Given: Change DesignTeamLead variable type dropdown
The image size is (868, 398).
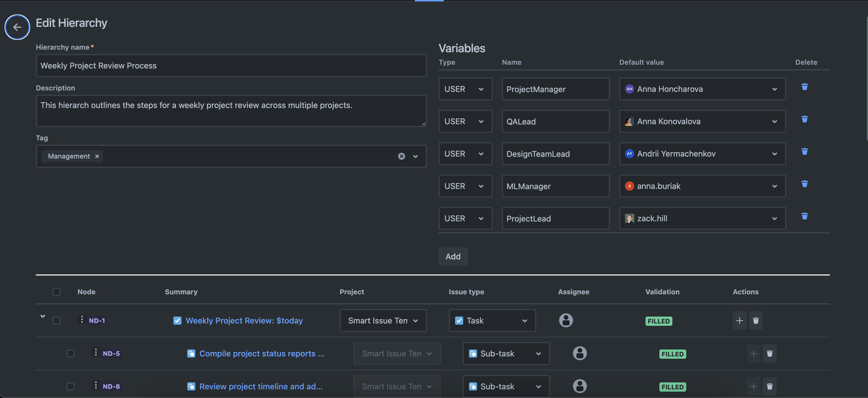Looking at the screenshot, I should [465, 154].
